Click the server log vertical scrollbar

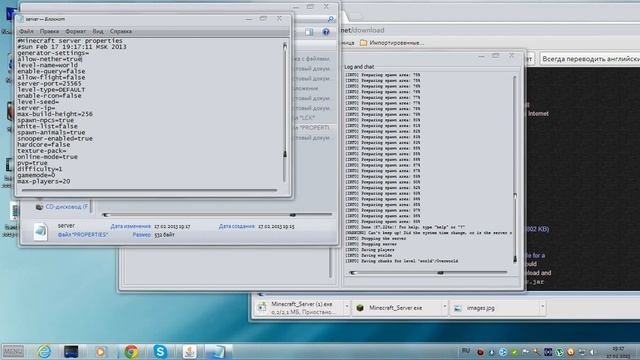(x=515, y=168)
